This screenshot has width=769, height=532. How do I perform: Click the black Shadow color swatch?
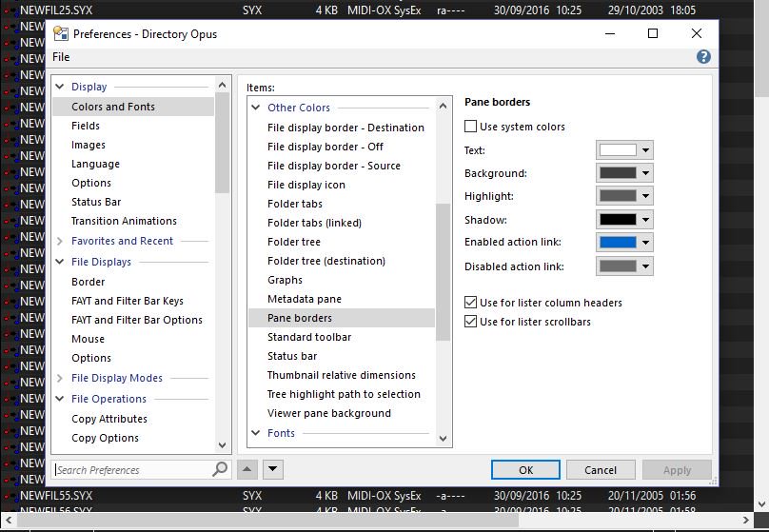click(x=618, y=220)
